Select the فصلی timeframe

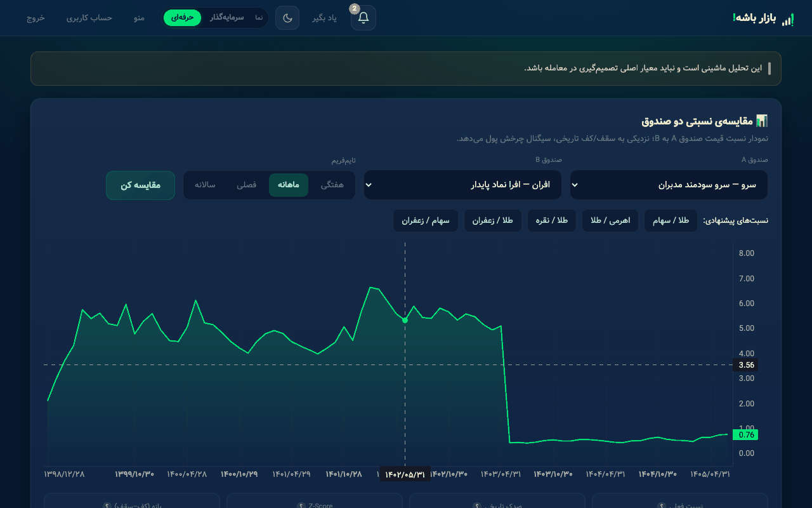[247, 185]
